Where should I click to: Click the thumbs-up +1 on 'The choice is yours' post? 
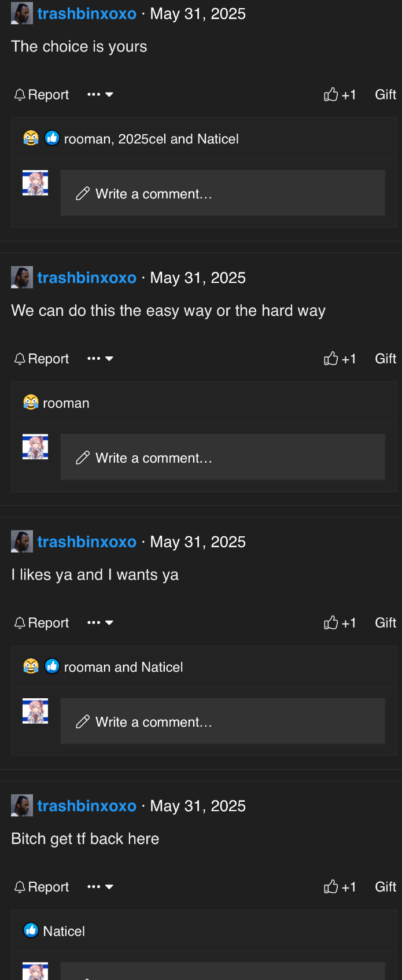coord(340,95)
